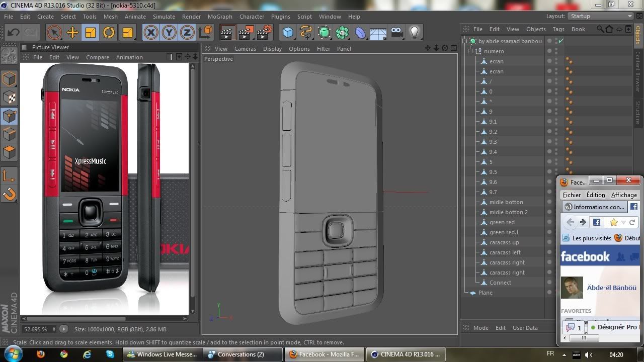Open the Plugins menu
Image resolution: width=644 pixels, height=362 pixels.
click(x=280, y=17)
